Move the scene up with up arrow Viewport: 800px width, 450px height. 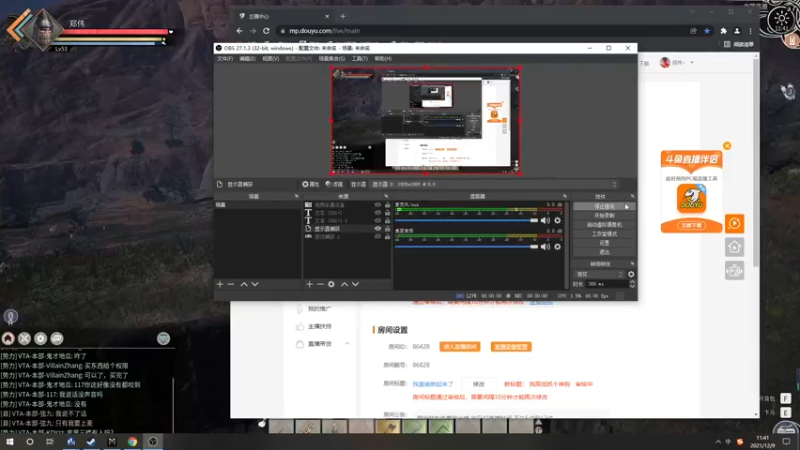244,284
